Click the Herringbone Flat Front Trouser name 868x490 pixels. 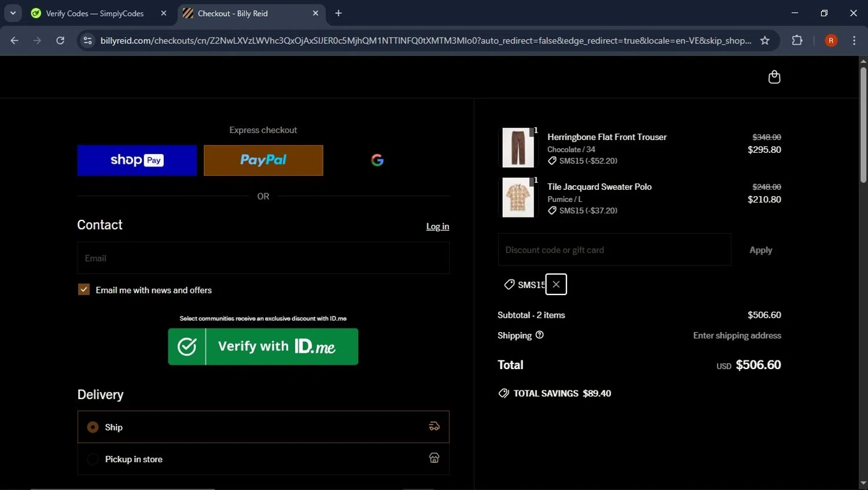click(607, 137)
